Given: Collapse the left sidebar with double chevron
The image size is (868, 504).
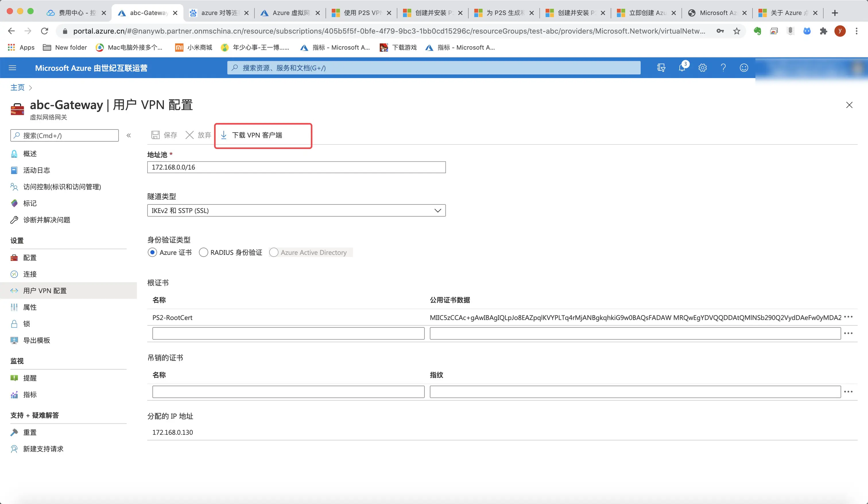Looking at the screenshot, I should (x=129, y=136).
